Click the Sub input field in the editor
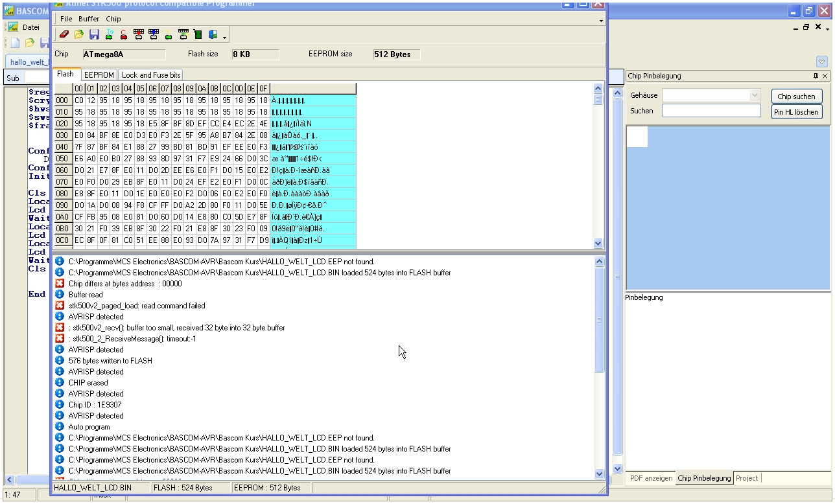This screenshot has height=504, width=835. coord(37,78)
